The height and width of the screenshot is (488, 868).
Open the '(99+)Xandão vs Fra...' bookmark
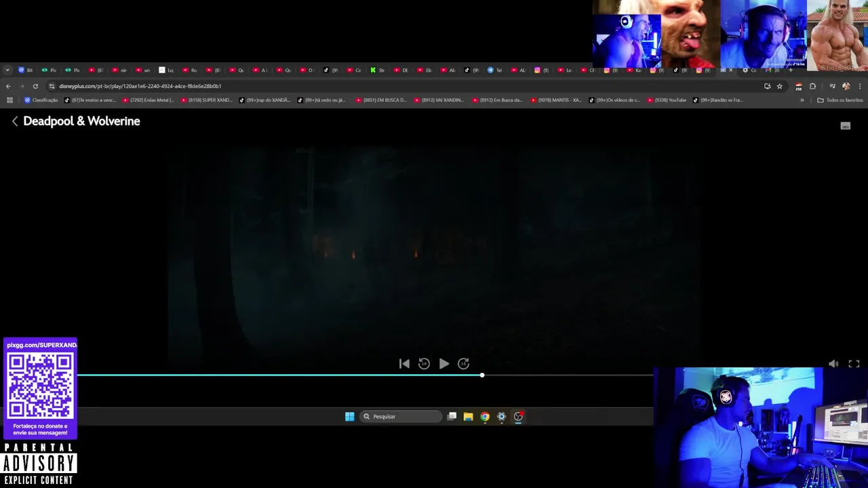pos(719,100)
